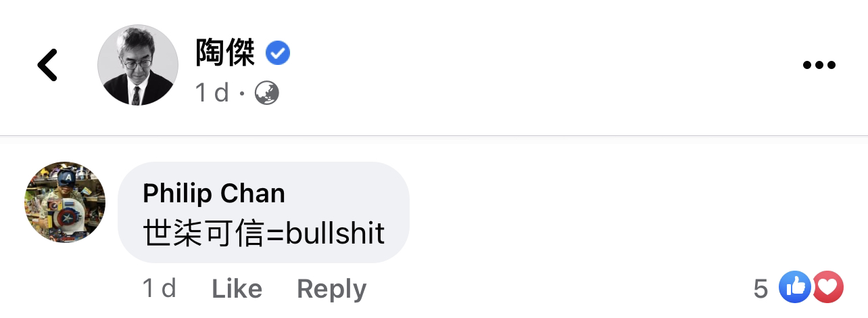Image resolution: width=868 pixels, height=318 pixels.
Task: Click the comment's 1d timestamp
Action: 160,289
